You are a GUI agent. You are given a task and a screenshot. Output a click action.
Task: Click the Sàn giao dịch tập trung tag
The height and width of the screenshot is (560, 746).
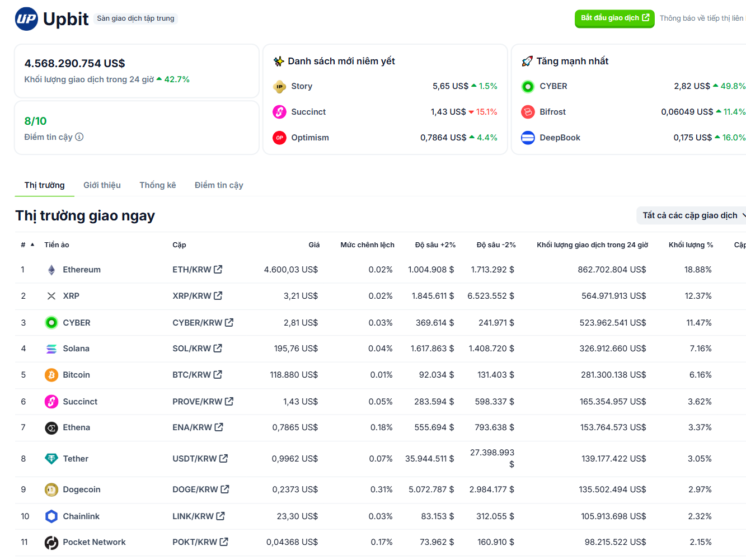(135, 18)
